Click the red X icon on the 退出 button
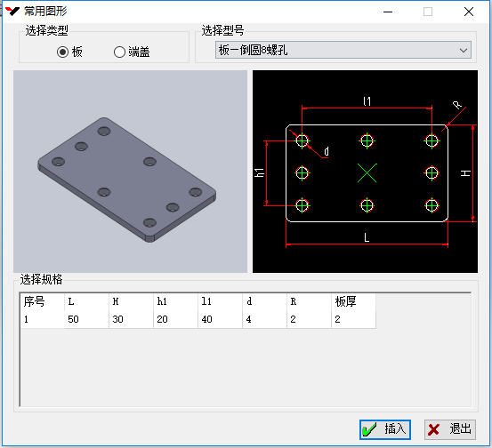Image resolution: width=492 pixels, height=448 pixels. pyautogui.click(x=433, y=429)
